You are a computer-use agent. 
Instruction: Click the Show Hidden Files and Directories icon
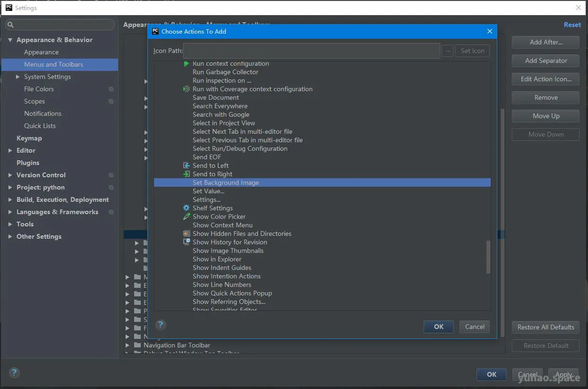(187, 233)
